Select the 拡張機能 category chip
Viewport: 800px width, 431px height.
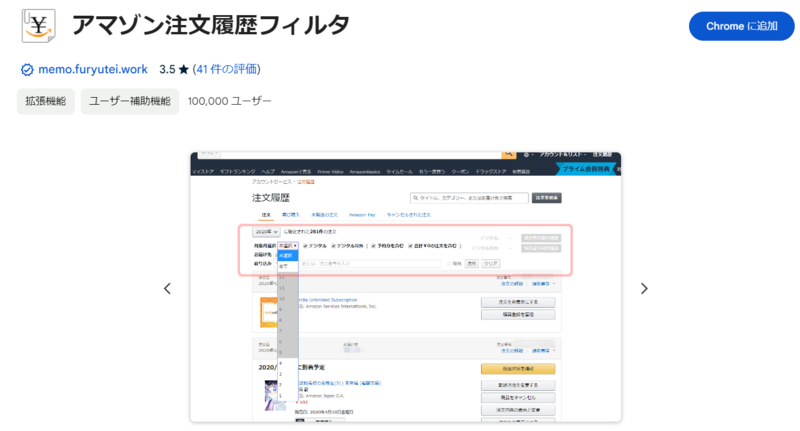[46, 101]
